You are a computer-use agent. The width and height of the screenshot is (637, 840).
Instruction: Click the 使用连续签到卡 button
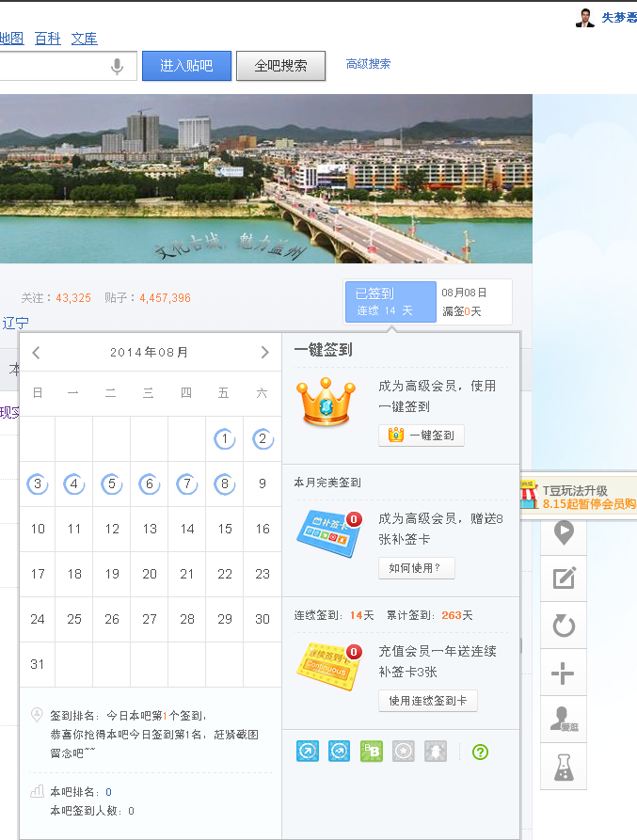coord(427,701)
